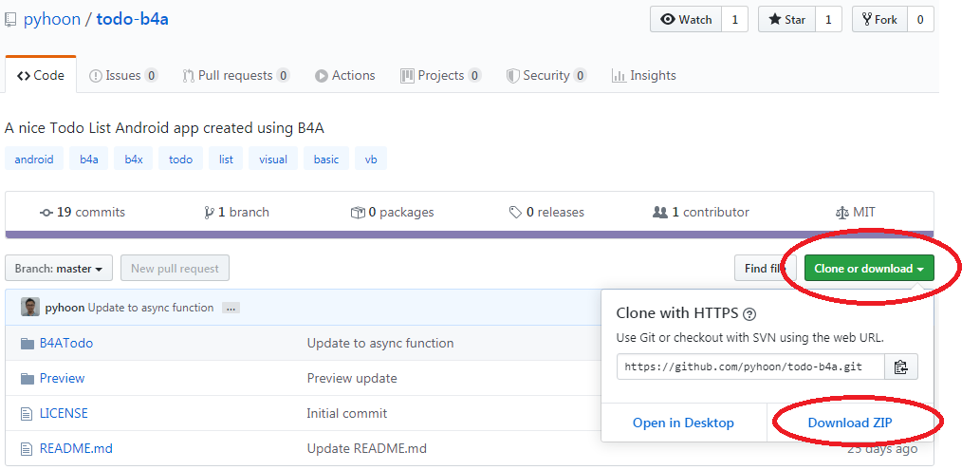
Task: Expand Clone or download dropdown
Action: tap(868, 269)
